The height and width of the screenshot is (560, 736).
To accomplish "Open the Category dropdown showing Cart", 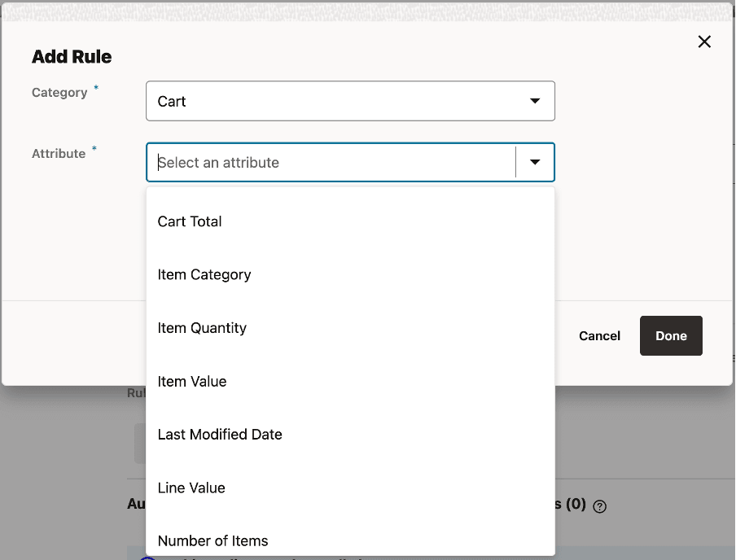I will (350, 101).
